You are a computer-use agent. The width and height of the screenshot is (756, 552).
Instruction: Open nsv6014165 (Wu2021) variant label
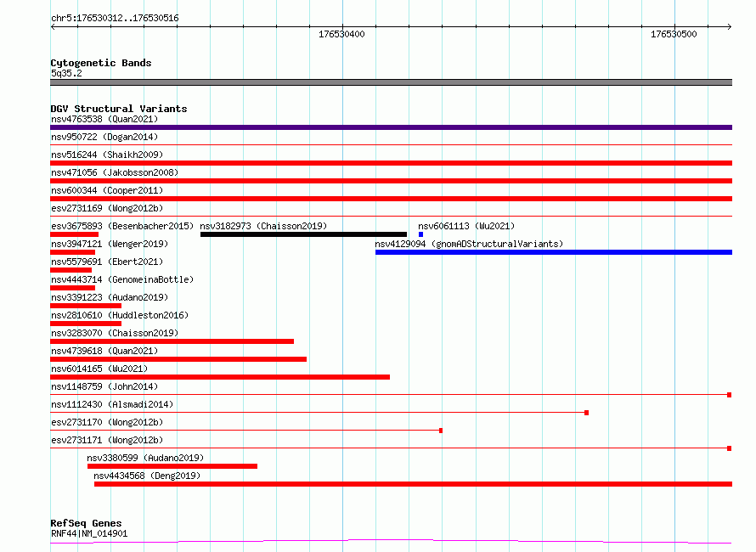(99, 369)
